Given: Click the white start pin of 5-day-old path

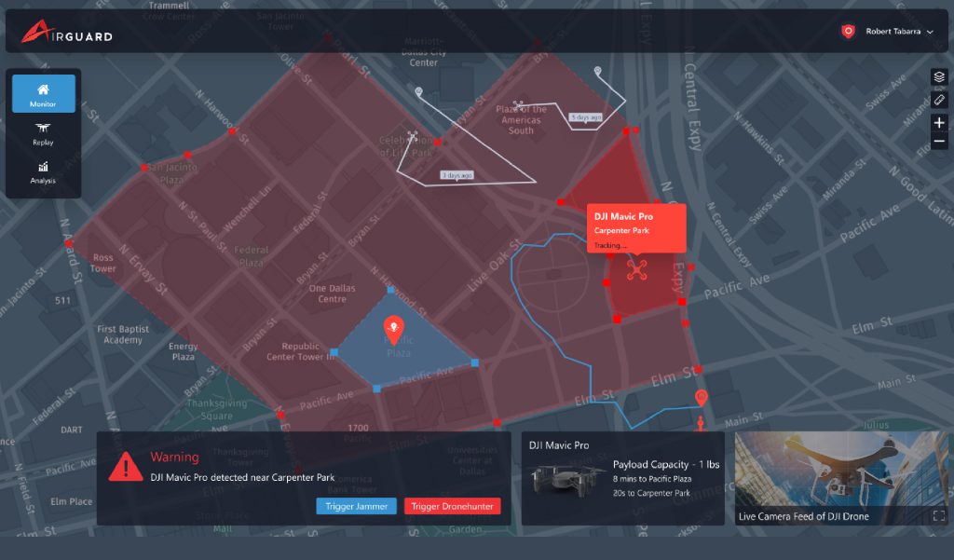Looking at the screenshot, I should click(597, 71).
